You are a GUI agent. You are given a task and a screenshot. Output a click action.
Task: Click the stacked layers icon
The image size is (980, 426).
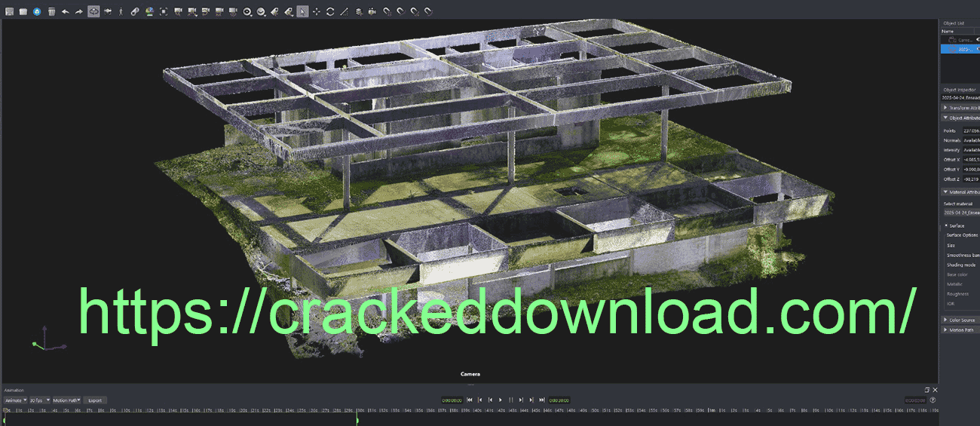(359, 11)
